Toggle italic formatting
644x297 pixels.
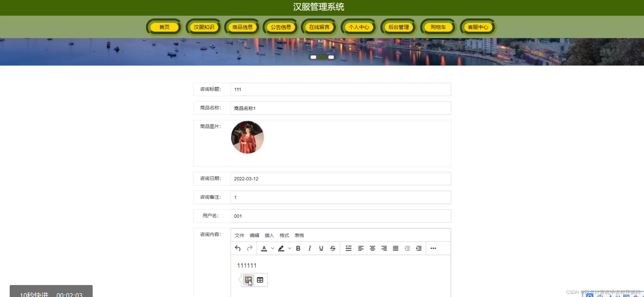(x=309, y=248)
